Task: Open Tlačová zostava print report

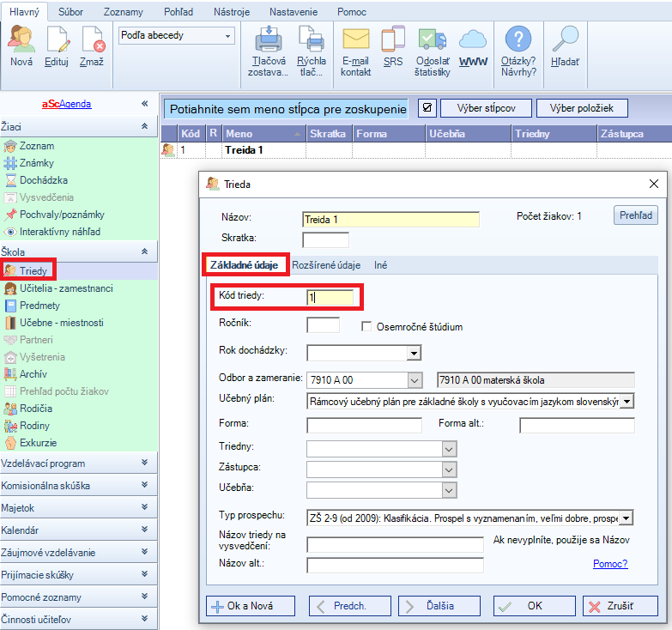Action: (x=269, y=51)
